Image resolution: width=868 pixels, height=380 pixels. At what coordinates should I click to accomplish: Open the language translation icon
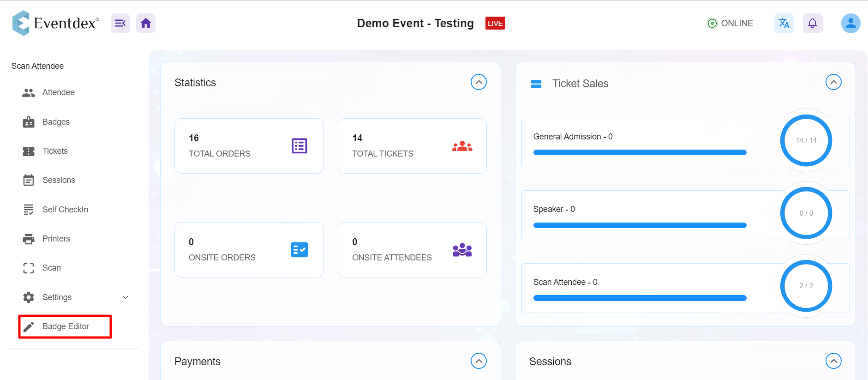click(784, 23)
